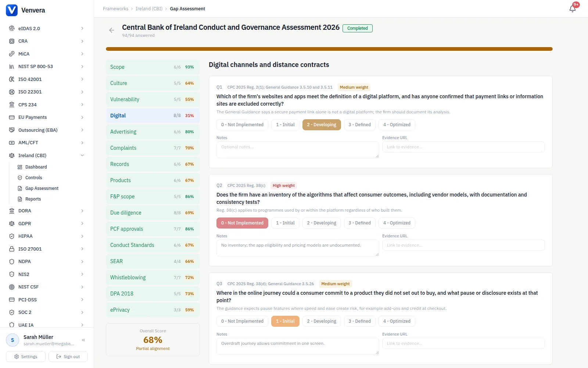Click the eIDAS 2.0 fingerprint icon
The width and height of the screenshot is (588, 368).
[x=12, y=28]
